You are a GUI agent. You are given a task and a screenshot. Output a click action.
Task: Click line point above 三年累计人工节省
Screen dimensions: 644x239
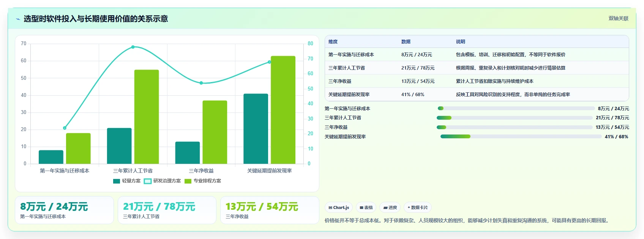133,47
